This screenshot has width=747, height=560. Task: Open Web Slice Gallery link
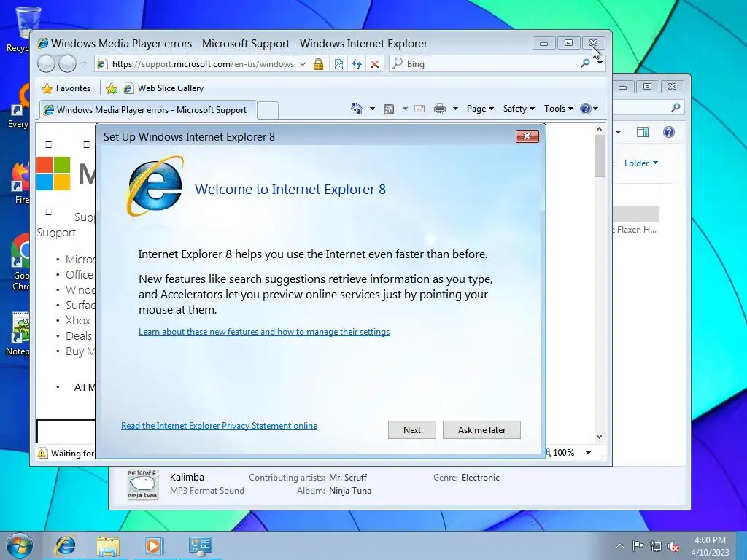coord(163,88)
